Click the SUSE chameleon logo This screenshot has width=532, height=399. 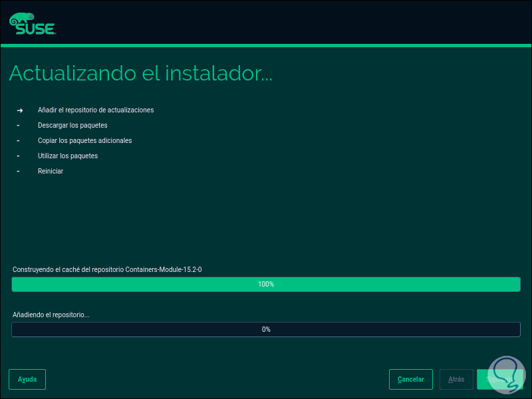[x=25, y=17]
